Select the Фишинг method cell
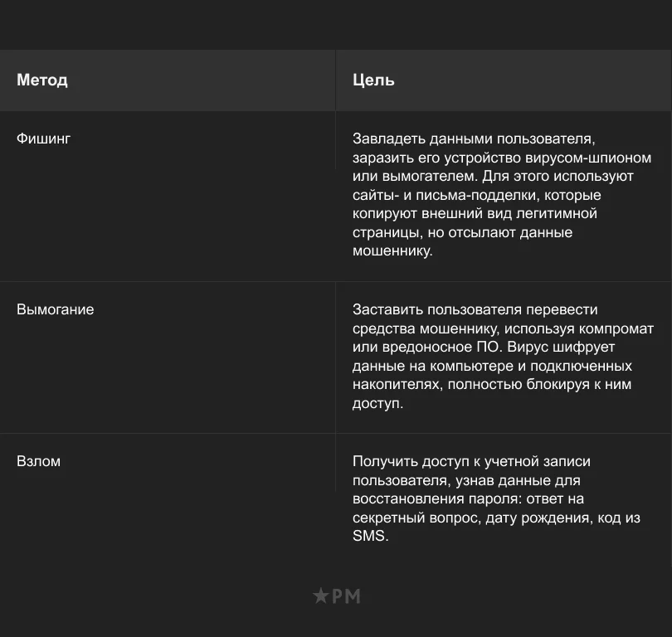672x637 pixels. [44, 139]
